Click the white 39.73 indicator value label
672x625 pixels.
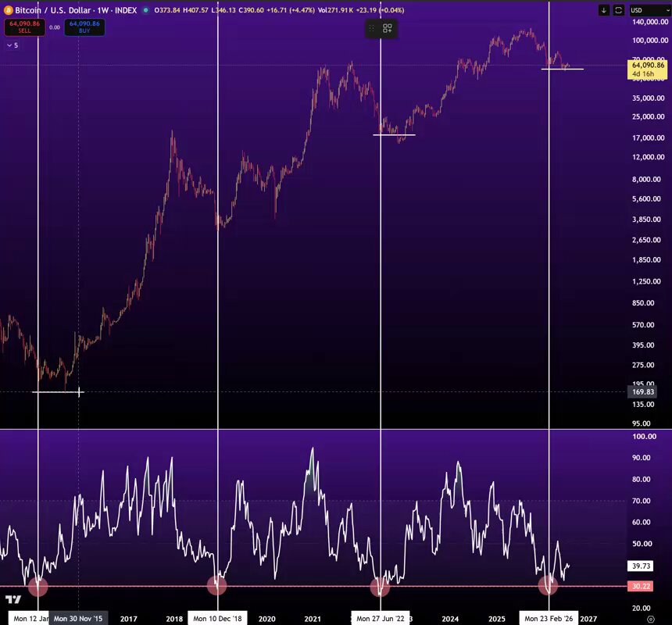point(642,566)
